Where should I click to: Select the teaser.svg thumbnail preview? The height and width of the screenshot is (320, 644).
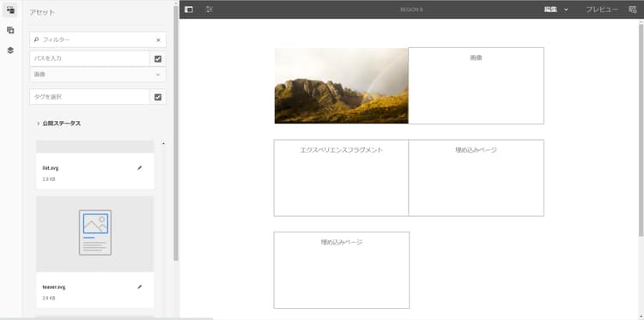click(94, 233)
